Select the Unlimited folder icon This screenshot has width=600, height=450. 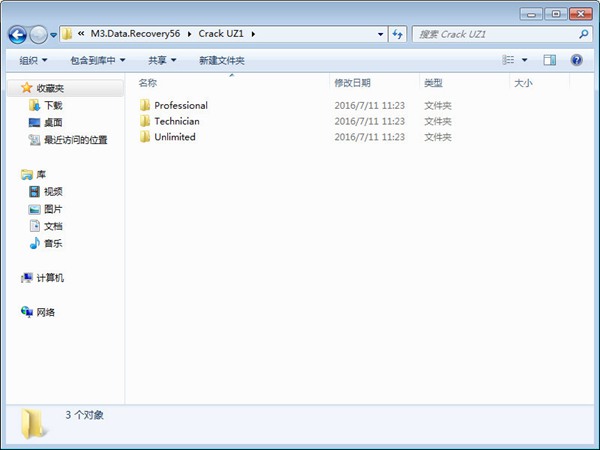click(145, 137)
